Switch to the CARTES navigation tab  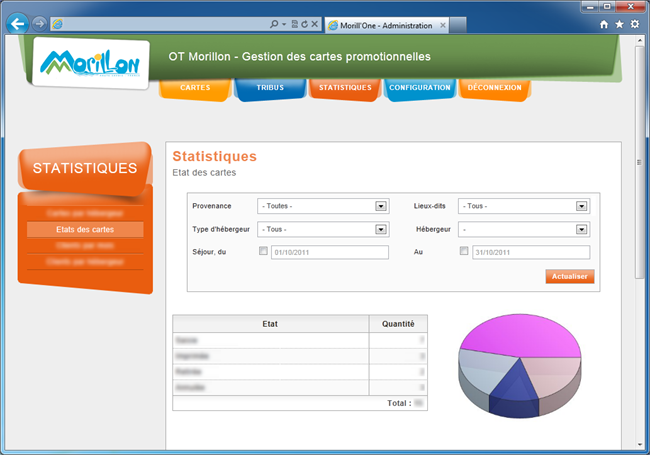[x=195, y=88]
